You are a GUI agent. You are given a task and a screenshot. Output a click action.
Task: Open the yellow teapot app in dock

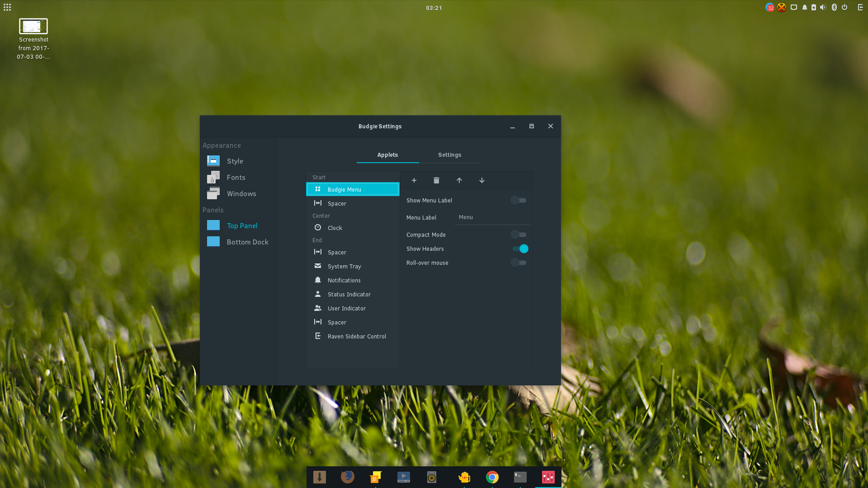(464, 477)
